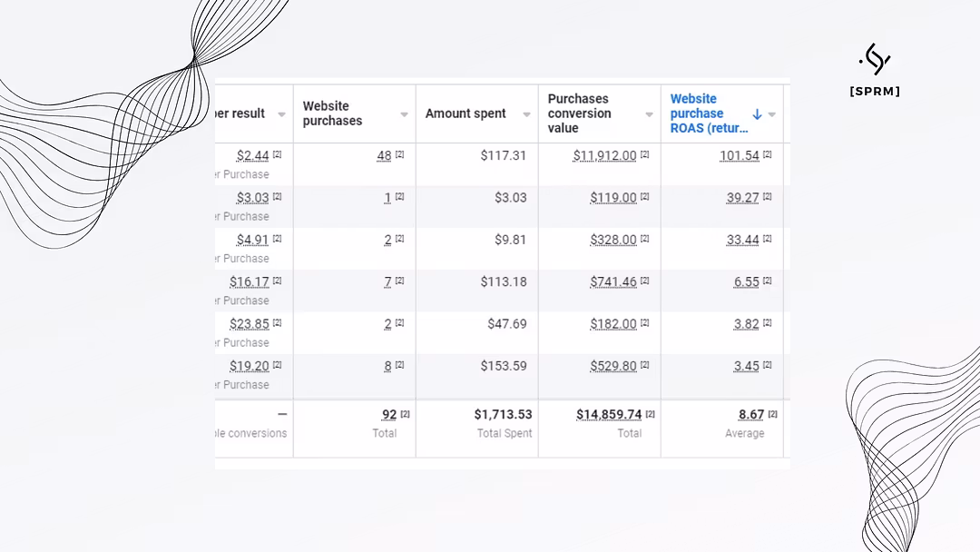980x552 pixels.
Task: Open the Website purchases column dropdown
Action: tap(404, 114)
